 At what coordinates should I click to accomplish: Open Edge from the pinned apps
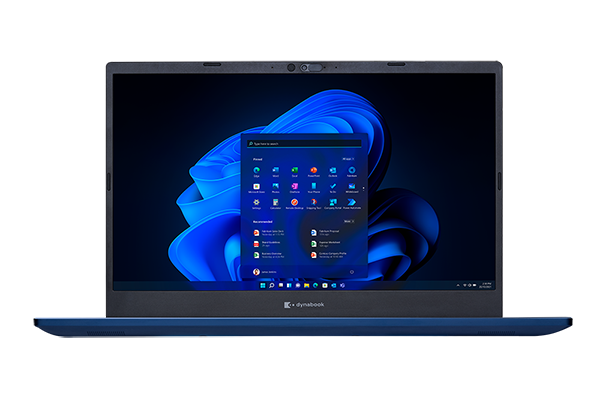(256, 171)
